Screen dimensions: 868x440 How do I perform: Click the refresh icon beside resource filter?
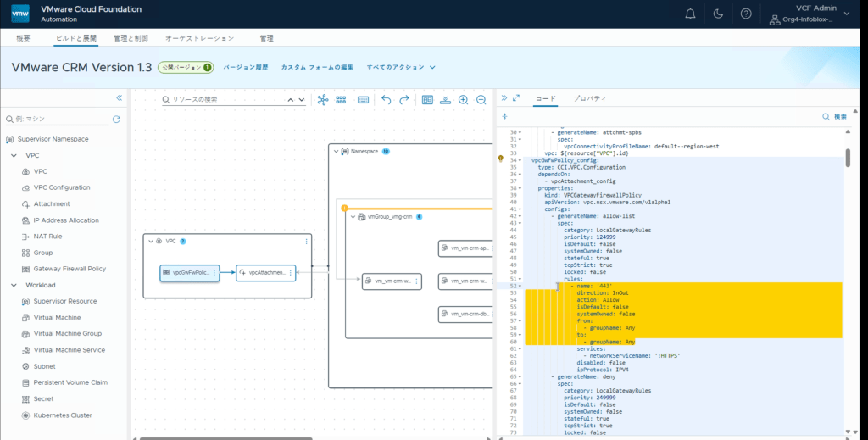pyautogui.click(x=116, y=119)
